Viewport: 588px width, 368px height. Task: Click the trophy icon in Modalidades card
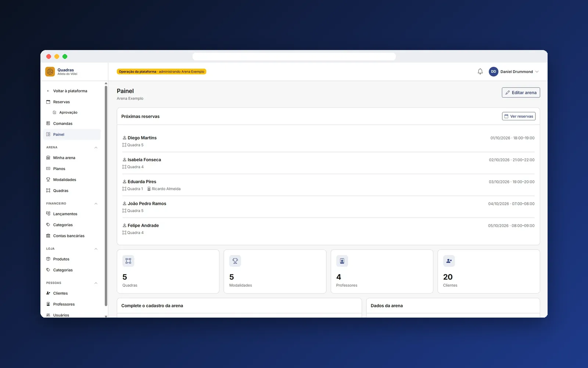(235, 261)
